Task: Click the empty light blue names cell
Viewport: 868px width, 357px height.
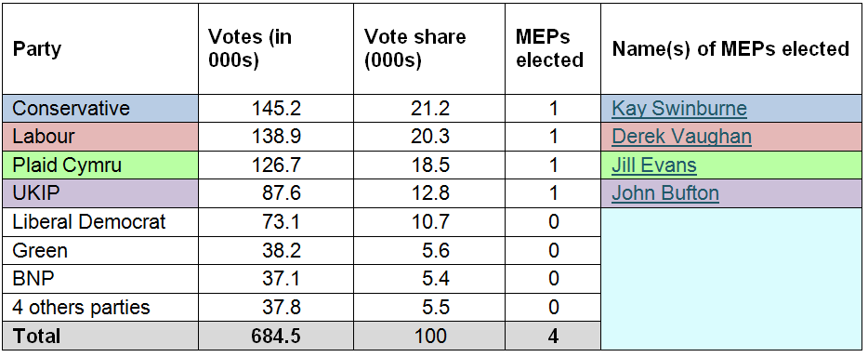Action: click(731, 279)
